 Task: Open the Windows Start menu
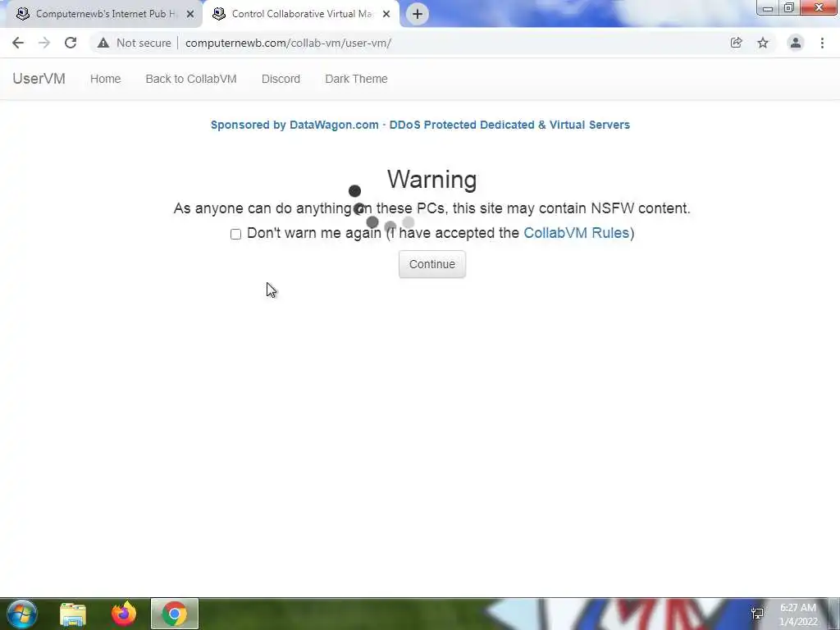(22, 614)
